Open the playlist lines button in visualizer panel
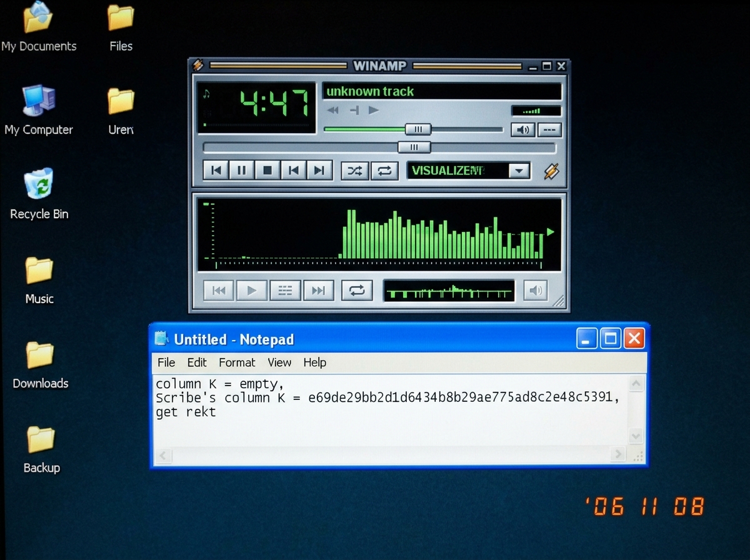Image resolution: width=750 pixels, height=560 pixels. tap(285, 290)
